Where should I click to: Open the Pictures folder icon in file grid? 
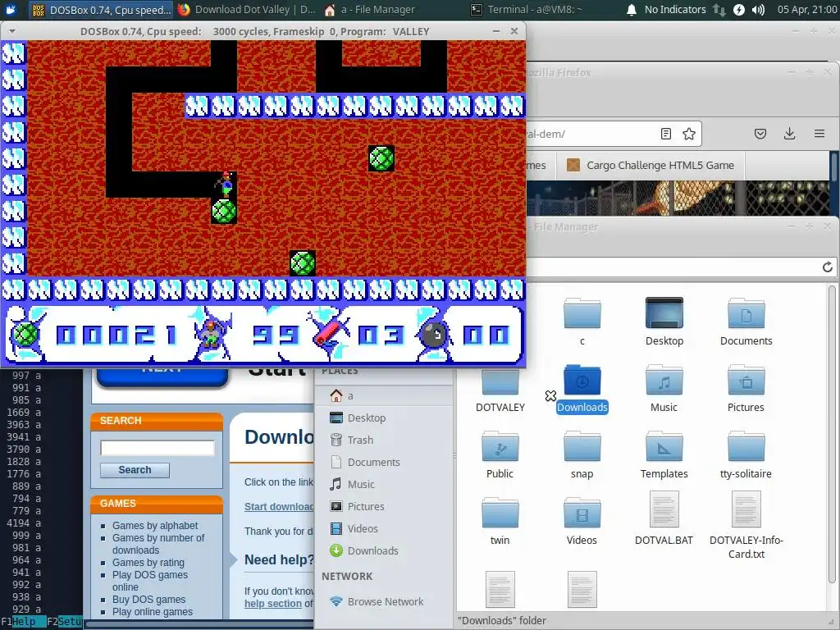(x=746, y=381)
